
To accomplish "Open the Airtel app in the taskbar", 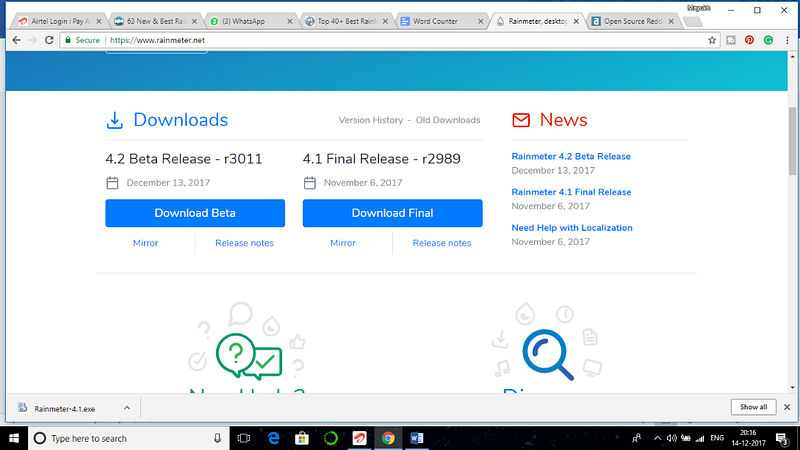I will click(x=360, y=438).
